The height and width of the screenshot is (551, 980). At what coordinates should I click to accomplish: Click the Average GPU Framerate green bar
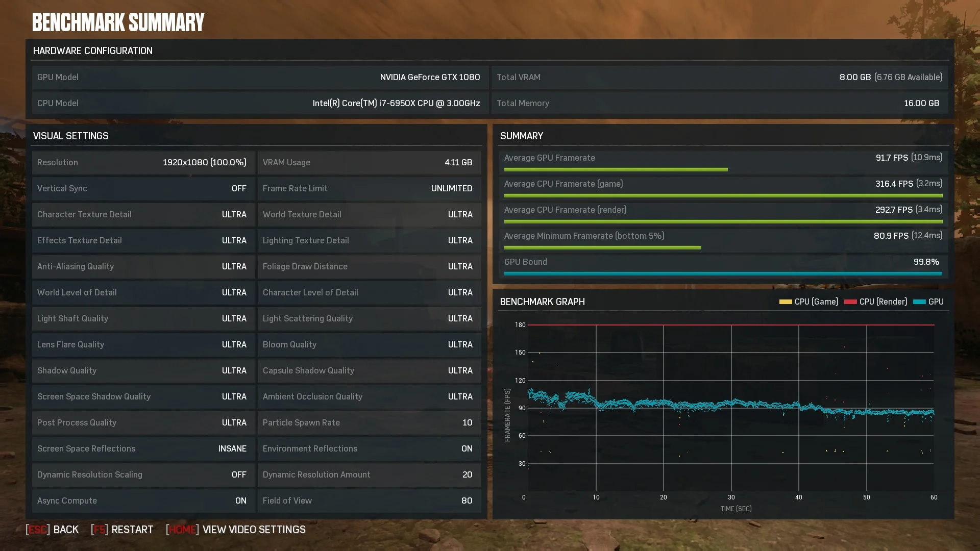point(616,169)
